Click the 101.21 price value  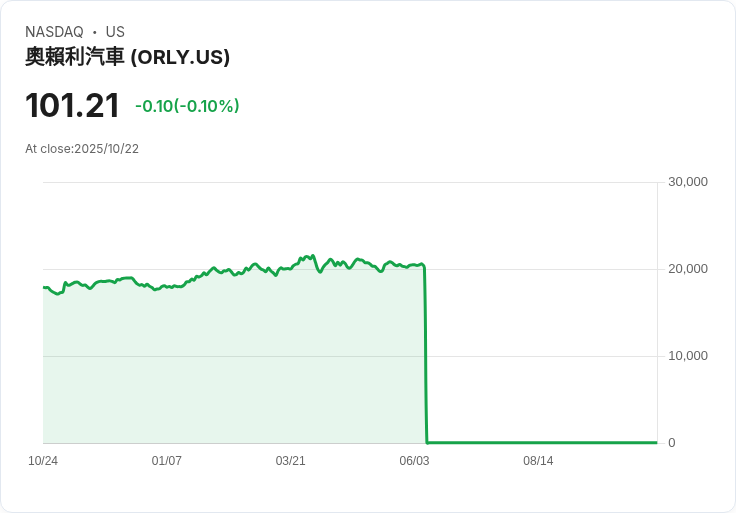click(72, 106)
